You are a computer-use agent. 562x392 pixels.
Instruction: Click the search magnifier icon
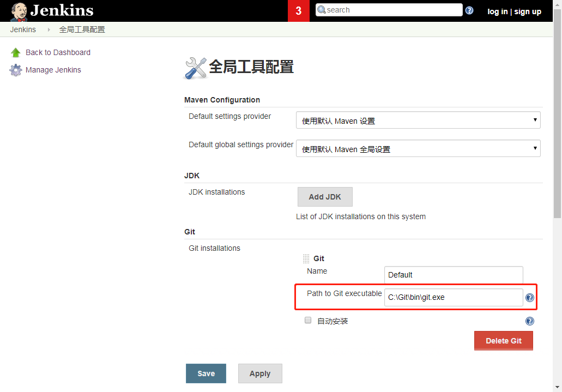click(x=322, y=10)
